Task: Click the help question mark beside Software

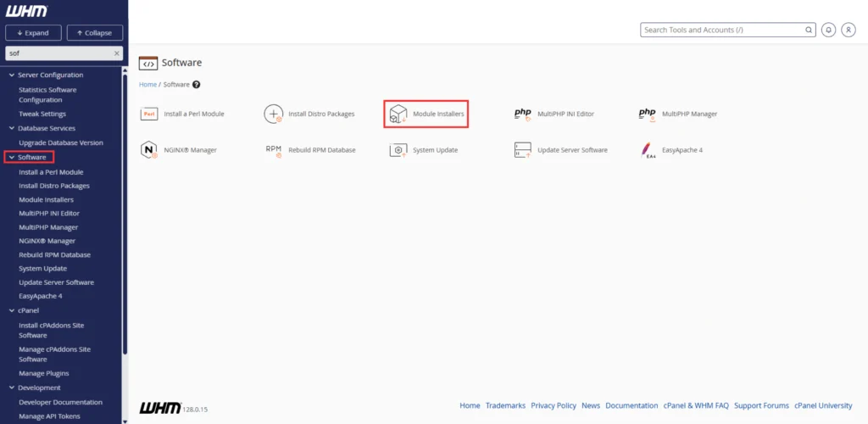Action: (x=196, y=85)
